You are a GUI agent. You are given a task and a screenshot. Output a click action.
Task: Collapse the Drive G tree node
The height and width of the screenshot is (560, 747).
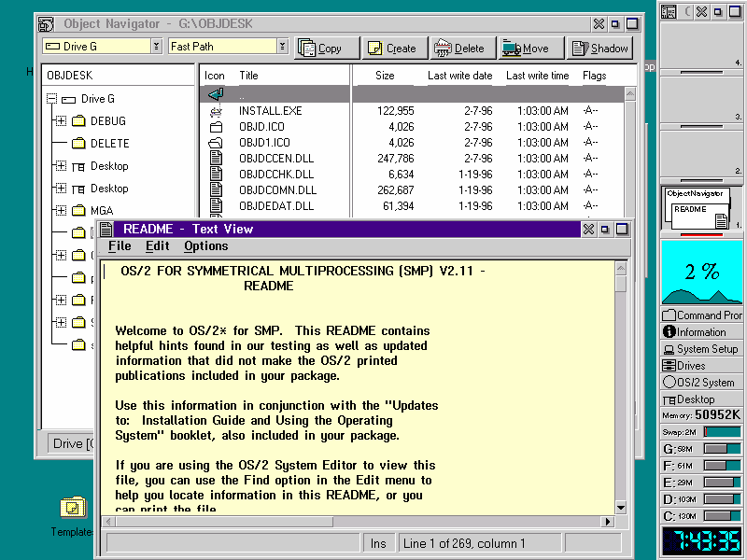click(51, 99)
